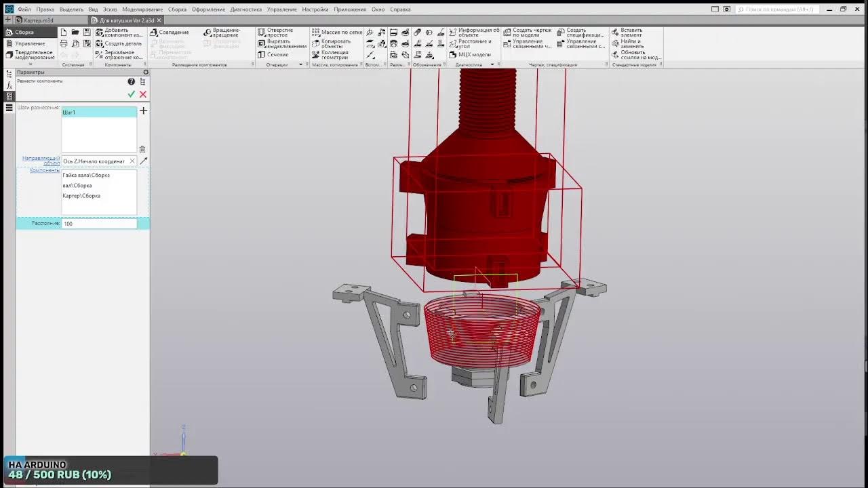Open the Edit (Правка) menu
Image resolution: width=868 pixels, height=488 pixels.
[x=45, y=9]
